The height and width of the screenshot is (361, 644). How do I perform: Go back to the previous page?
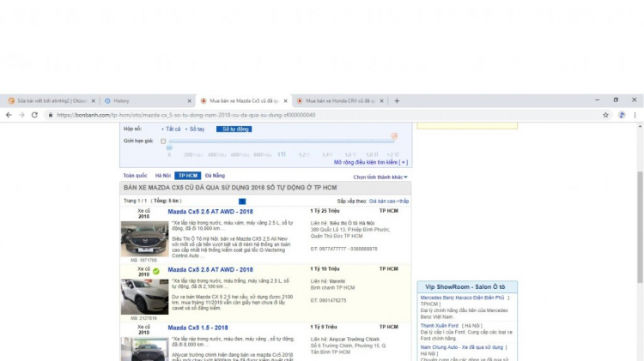pos(9,115)
